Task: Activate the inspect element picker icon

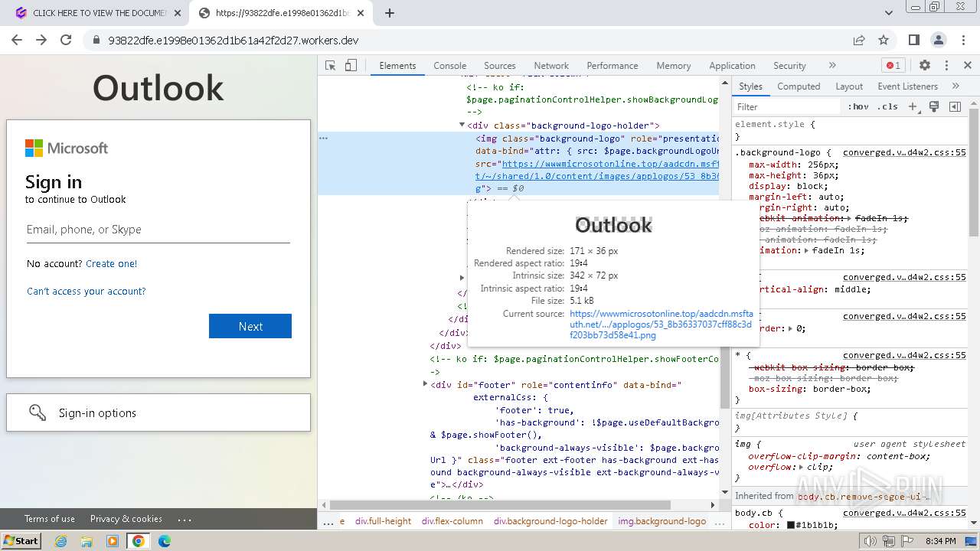Action: [x=331, y=66]
